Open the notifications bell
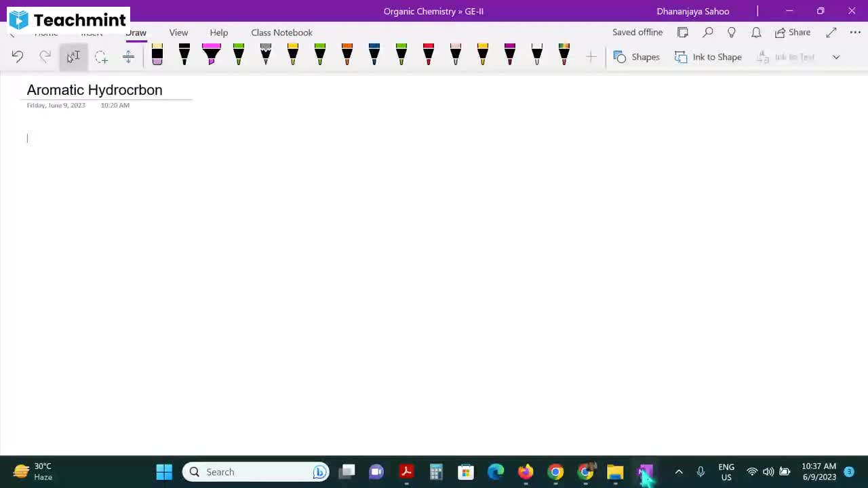The width and height of the screenshot is (868, 488). point(756,33)
